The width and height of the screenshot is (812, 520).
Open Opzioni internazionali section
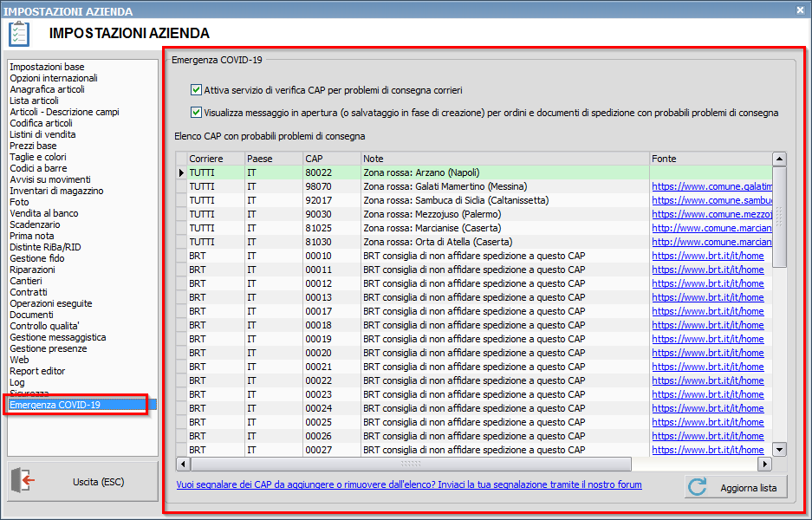tap(54, 78)
